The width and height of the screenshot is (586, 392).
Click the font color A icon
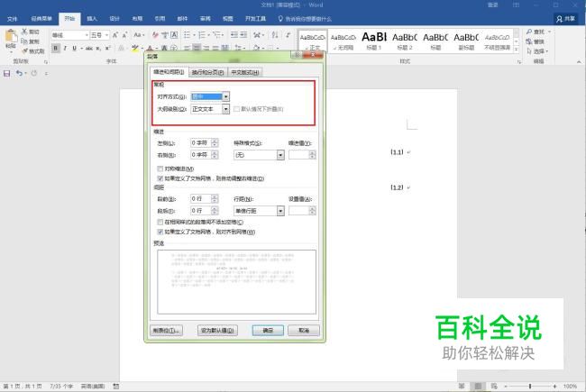[150, 48]
